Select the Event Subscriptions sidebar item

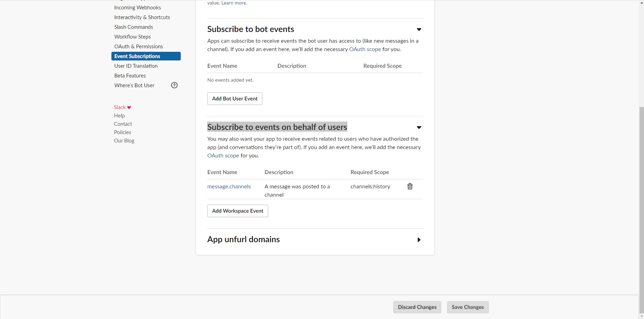(146, 56)
